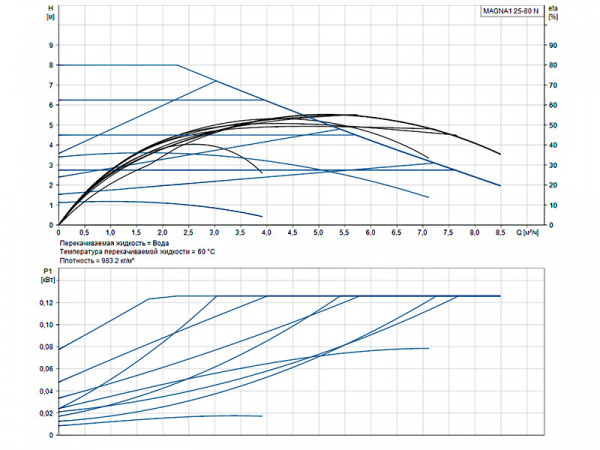Click the 3,0 tick on the Q axis
This screenshot has width=600, height=450.
tap(215, 233)
